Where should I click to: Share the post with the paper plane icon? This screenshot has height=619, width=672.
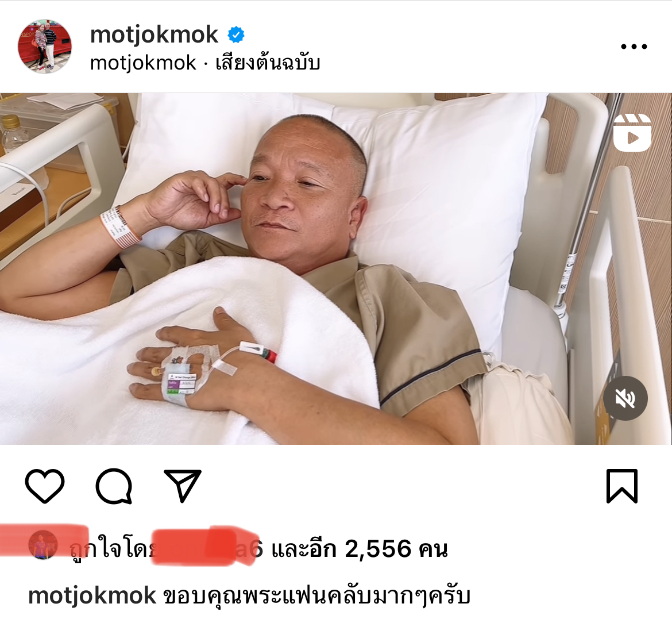coord(183,486)
